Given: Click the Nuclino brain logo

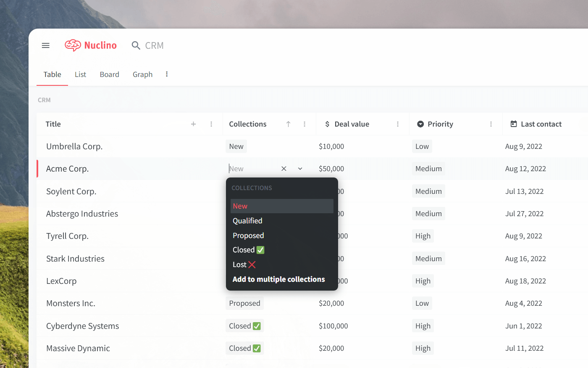Looking at the screenshot, I should [x=73, y=45].
